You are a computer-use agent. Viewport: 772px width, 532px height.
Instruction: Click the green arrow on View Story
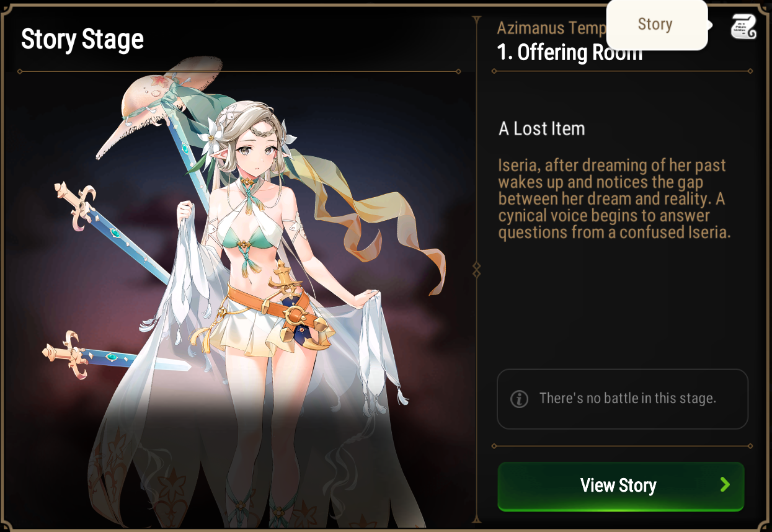725,485
